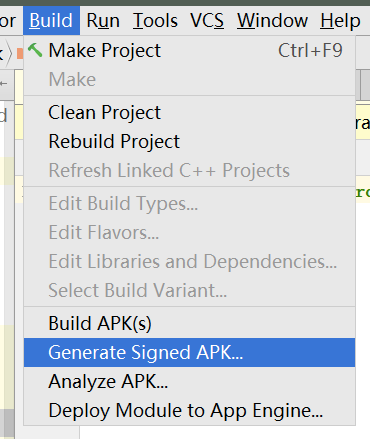The width and height of the screenshot is (370, 439).
Task: Open the Help menu
Action: coord(340,21)
